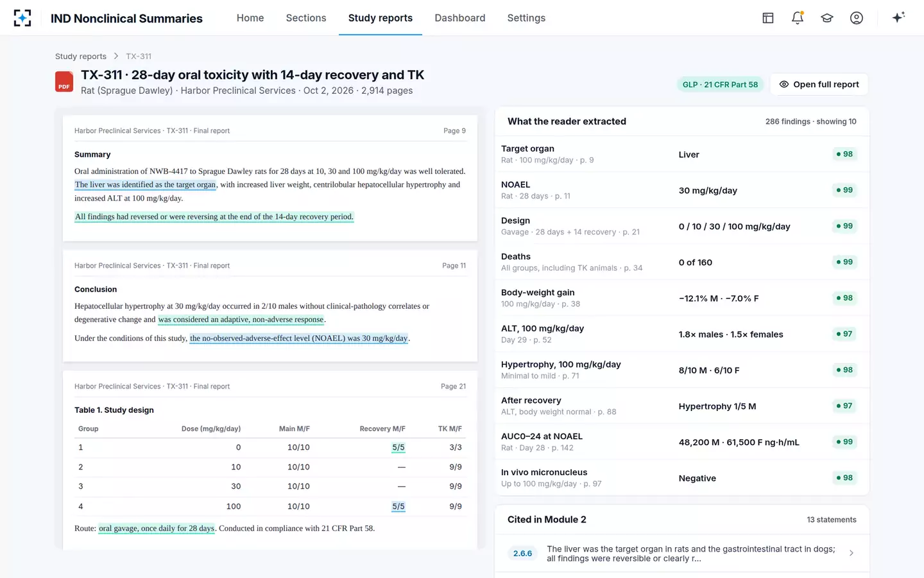Click highlighted 5/5 recovery cell in group 4
Image resolution: width=924 pixels, height=578 pixels.
398,506
